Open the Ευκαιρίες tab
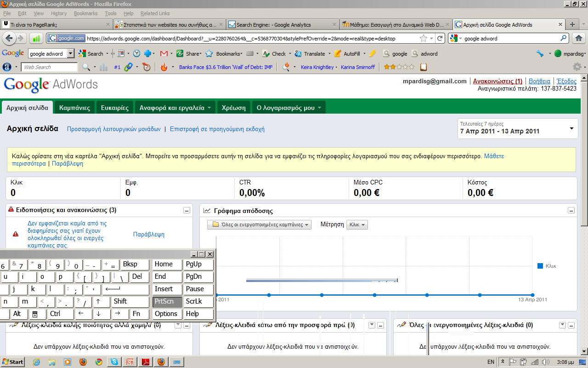Viewport: 588px width, 368px height. pyautogui.click(x=115, y=108)
